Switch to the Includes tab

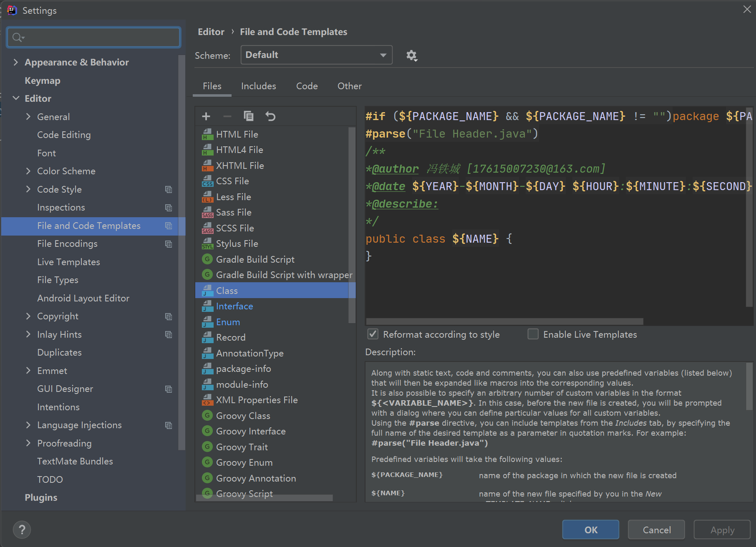pos(259,86)
